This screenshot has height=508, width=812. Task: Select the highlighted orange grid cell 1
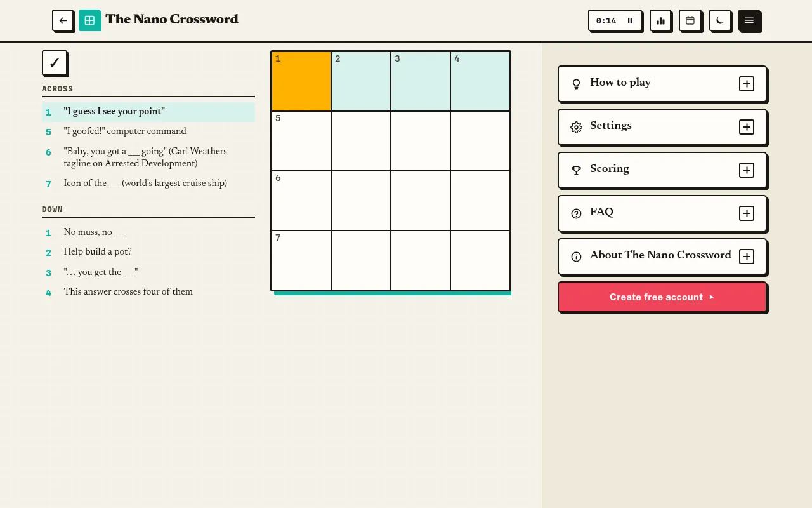point(301,81)
